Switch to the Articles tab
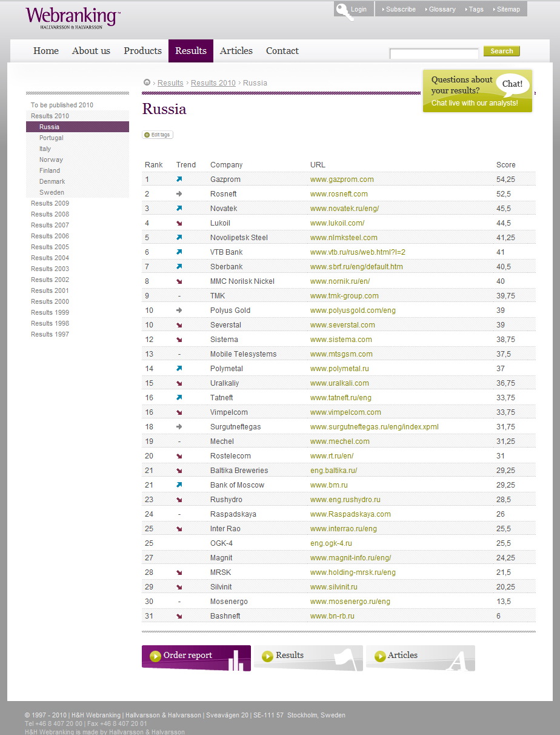This screenshot has height=735, width=560. click(x=236, y=51)
